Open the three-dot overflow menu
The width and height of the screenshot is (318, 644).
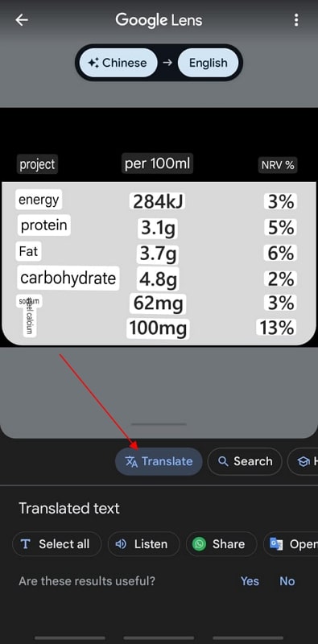coord(296,20)
